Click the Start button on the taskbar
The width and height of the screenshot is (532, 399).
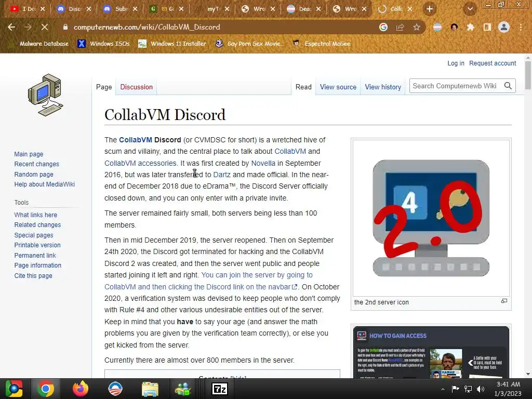coord(14,389)
